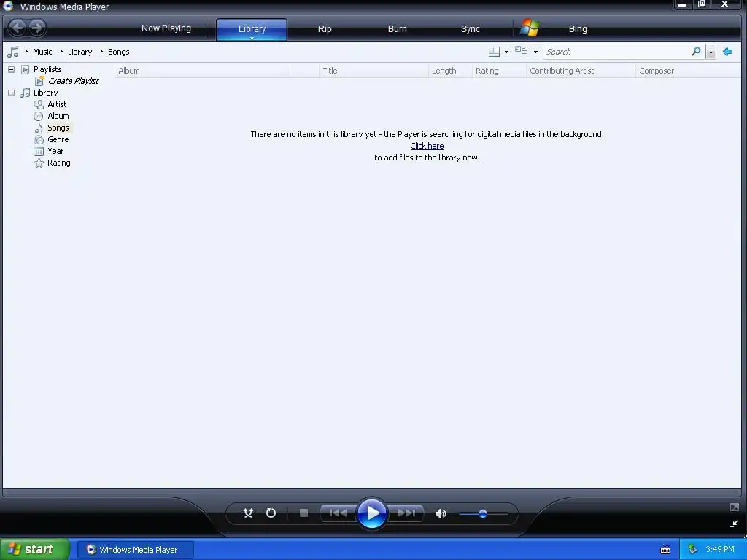
Task: Go back with the Back arrow button
Action: pyautogui.click(x=18, y=28)
